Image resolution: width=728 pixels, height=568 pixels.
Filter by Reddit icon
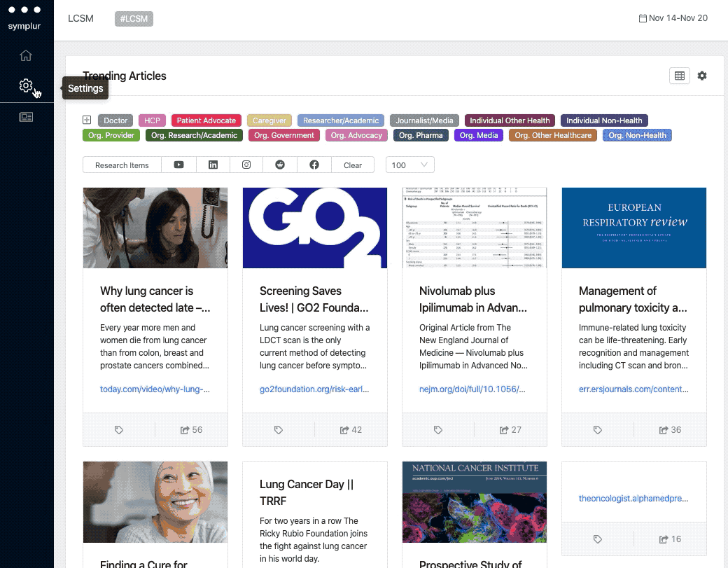click(280, 165)
